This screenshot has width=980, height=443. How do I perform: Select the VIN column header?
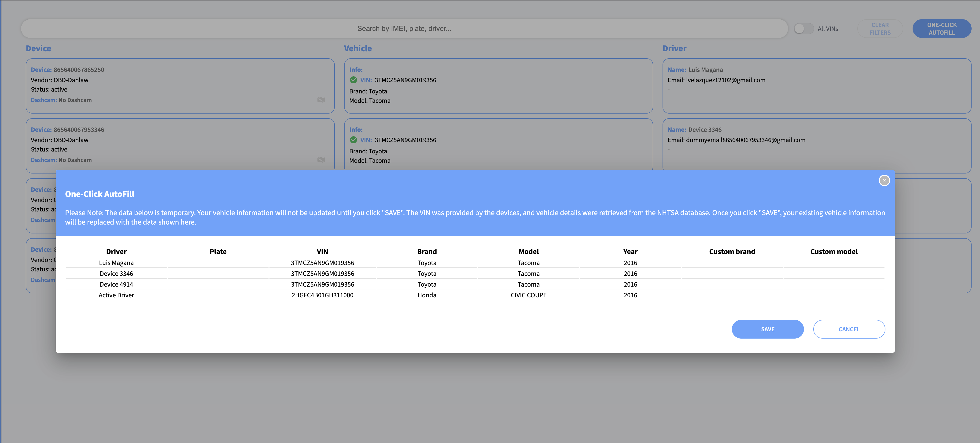point(322,251)
